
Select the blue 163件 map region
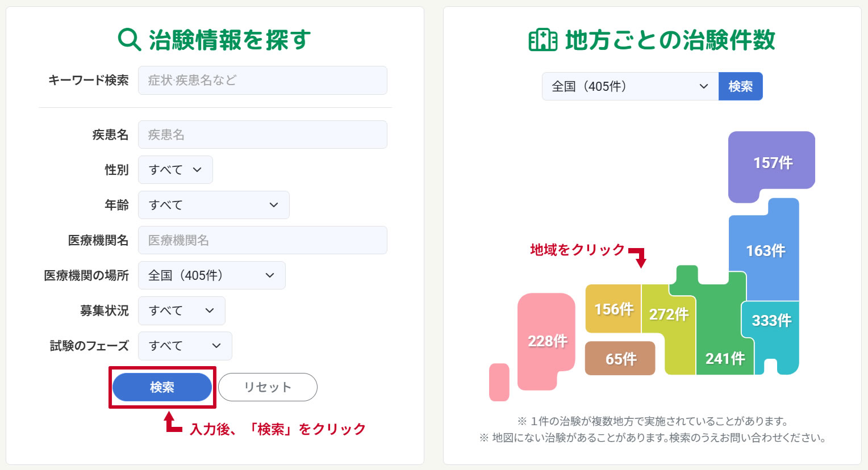click(x=765, y=250)
